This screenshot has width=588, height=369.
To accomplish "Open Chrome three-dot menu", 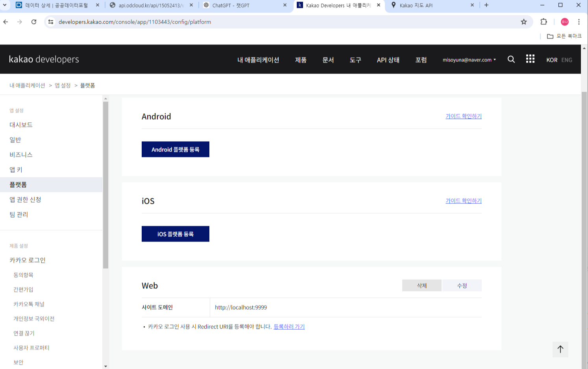I will click(579, 22).
